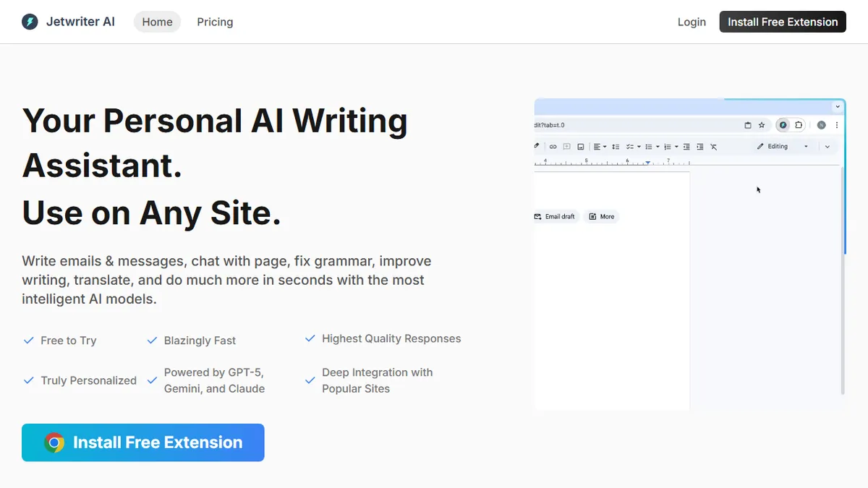The width and height of the screenshot is (868, 488).
Task: Click the Jetwriter AI lightning logo icon
Action: [x=30, y=22]
